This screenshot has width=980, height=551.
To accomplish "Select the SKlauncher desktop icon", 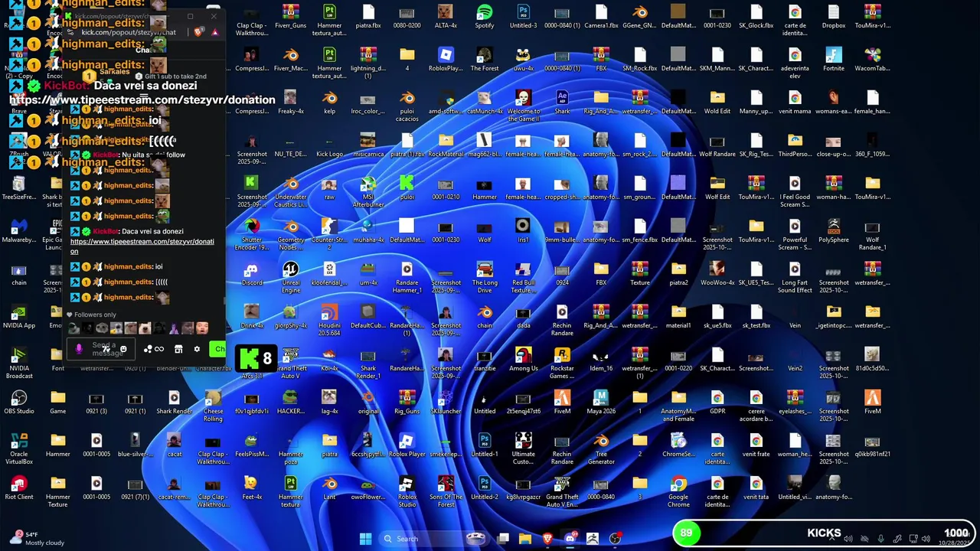I will [x=446, y=403].
